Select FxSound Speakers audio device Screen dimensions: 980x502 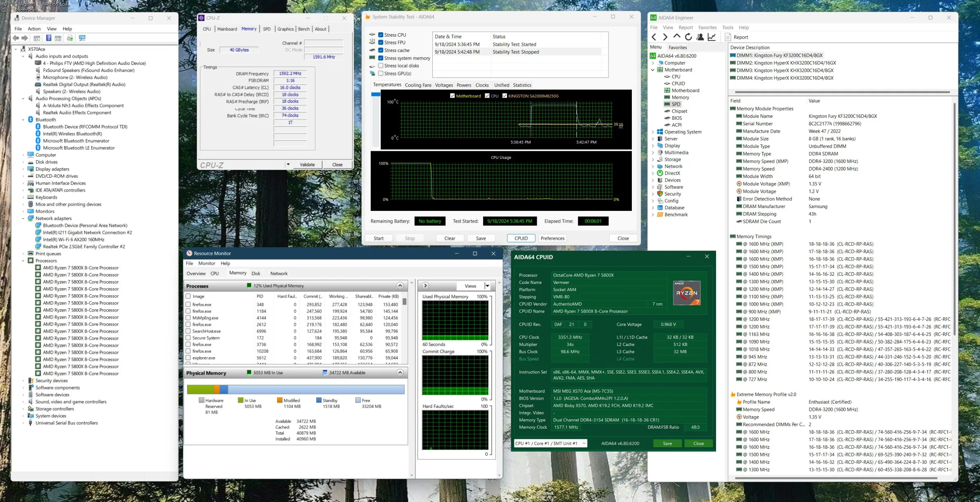89,70
